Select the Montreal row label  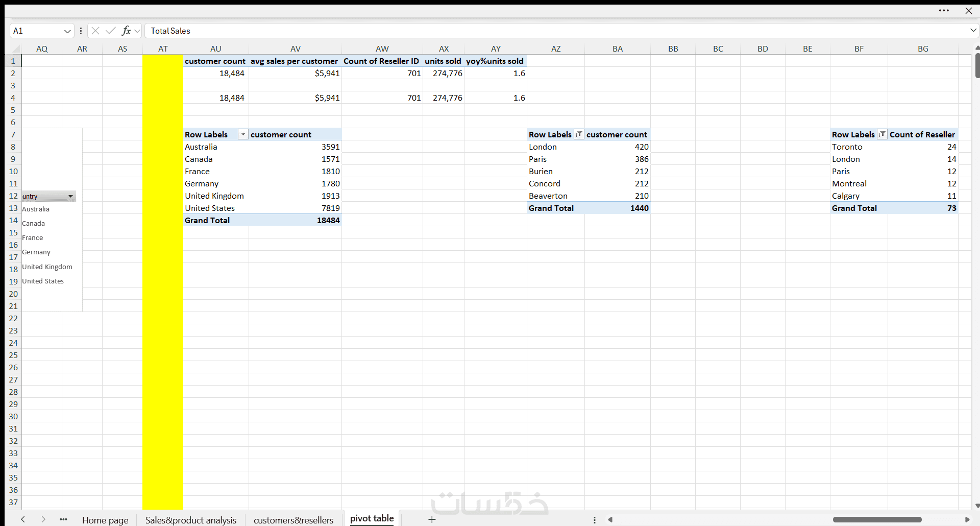click(859, 183)
